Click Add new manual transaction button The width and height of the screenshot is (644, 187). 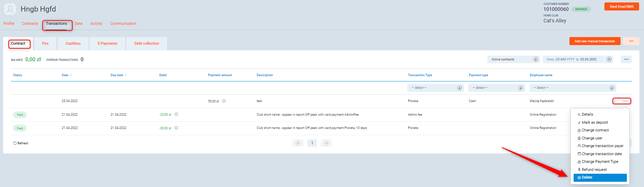[595, 41]
